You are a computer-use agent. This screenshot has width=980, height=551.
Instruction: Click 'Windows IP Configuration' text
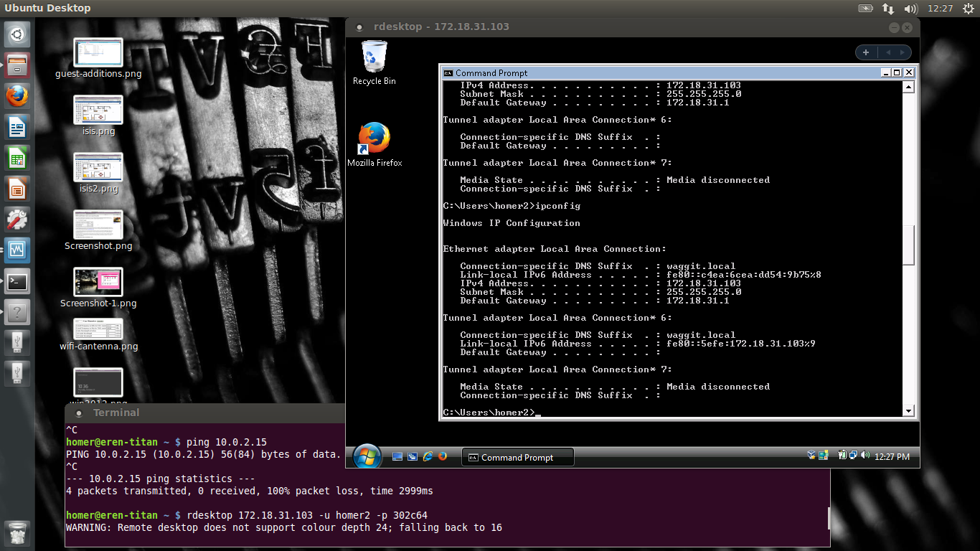(x=512, y=223)
